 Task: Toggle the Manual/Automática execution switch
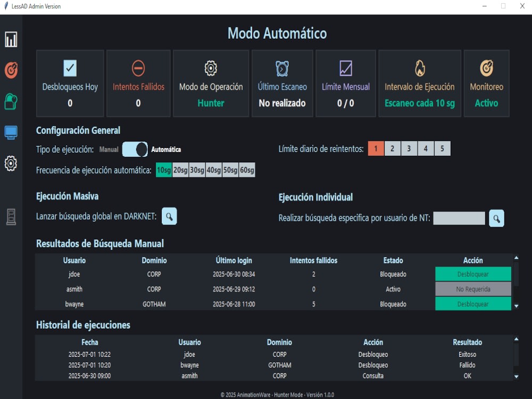pyautogui.click(x=135, y=149)
